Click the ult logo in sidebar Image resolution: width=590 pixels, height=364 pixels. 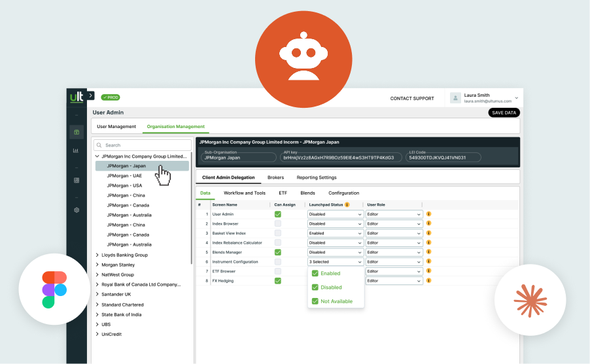click(77, 97)
